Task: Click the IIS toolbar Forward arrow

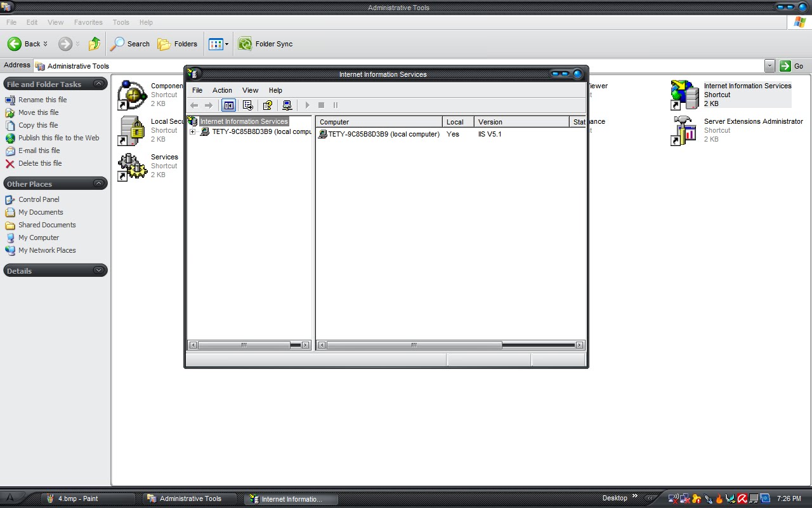Action: click(208, 105)
